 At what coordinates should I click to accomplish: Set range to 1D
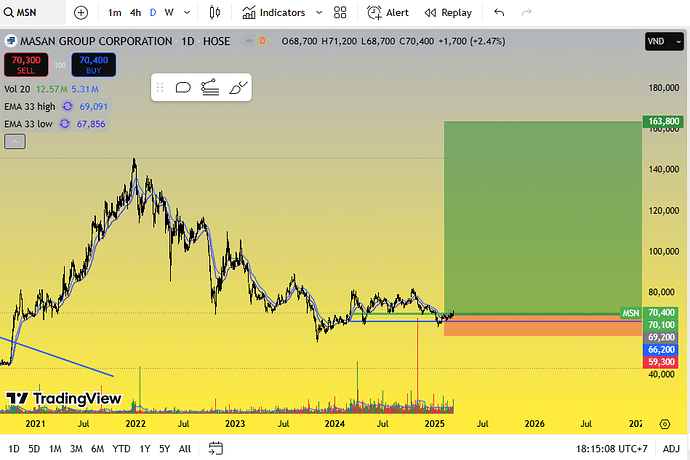[x=14, y=449]
